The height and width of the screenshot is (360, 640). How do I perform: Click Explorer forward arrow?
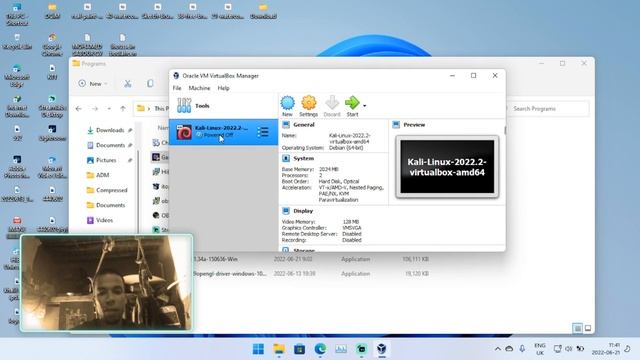pyautogui.click(x=95, y=109)
